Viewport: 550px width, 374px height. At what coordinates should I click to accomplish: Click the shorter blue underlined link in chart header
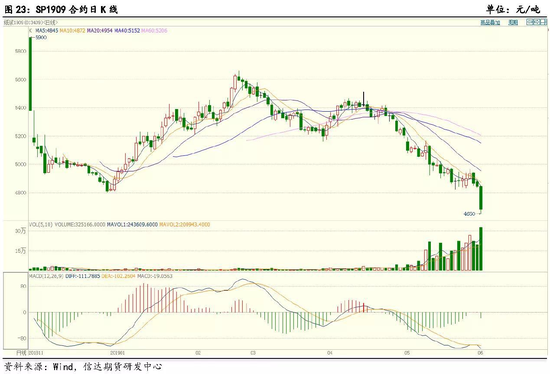[x=513, y=22]
